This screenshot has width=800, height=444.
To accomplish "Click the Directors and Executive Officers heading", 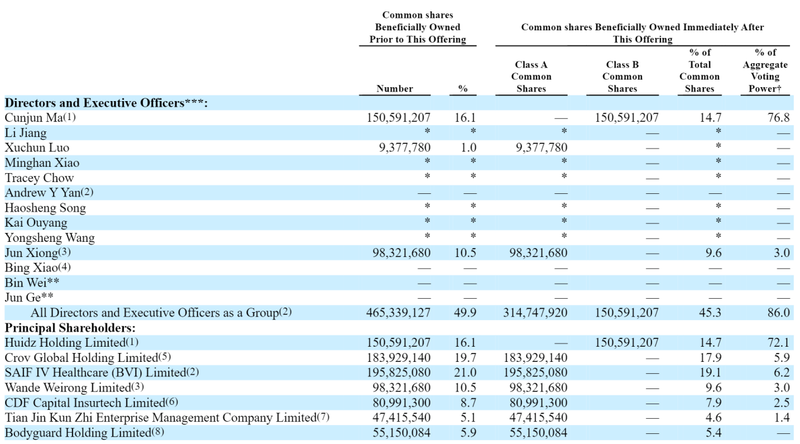I will tap(106, 103).
